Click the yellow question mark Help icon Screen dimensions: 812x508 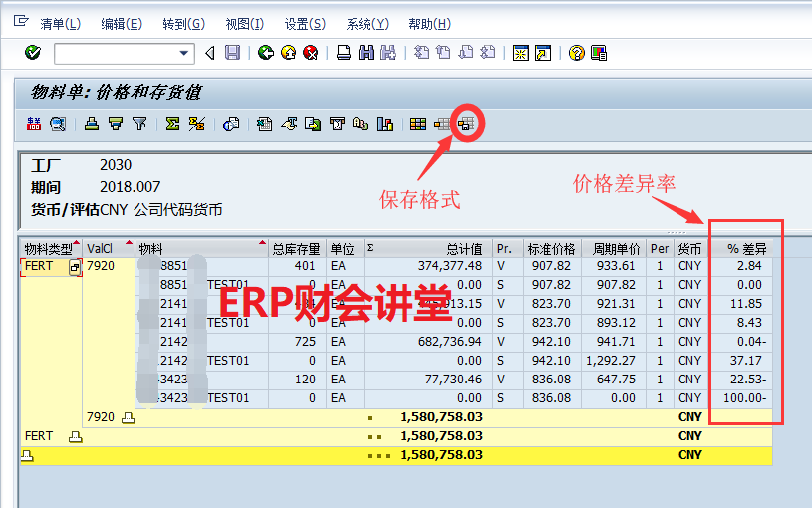(x=576, y=53)
